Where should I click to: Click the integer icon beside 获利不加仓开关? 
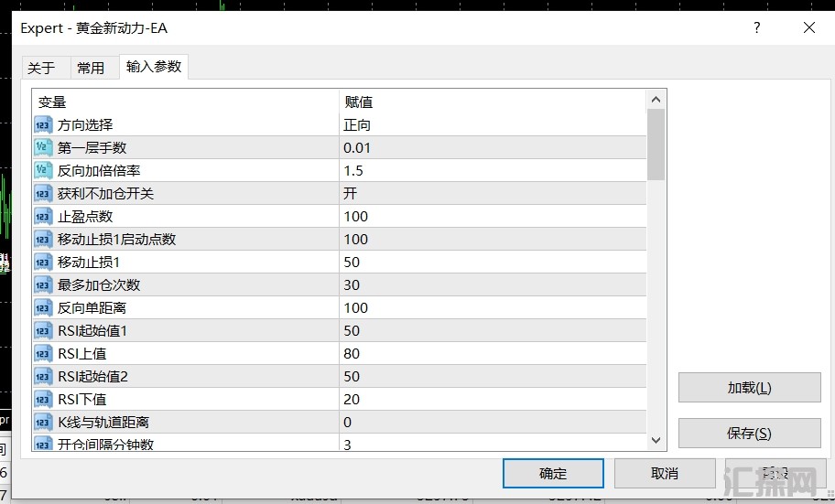click(43, 194)
